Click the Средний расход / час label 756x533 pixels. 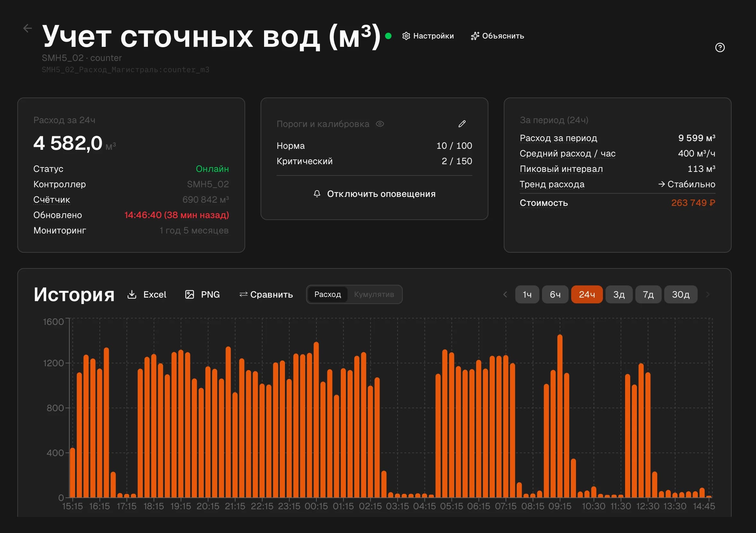click(567, 153)
